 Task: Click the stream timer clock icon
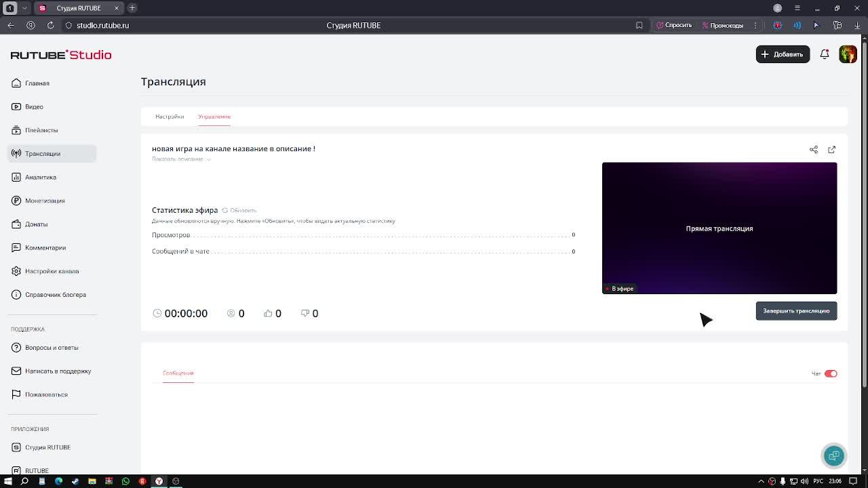pyautogui.click(x=157, y=313)
